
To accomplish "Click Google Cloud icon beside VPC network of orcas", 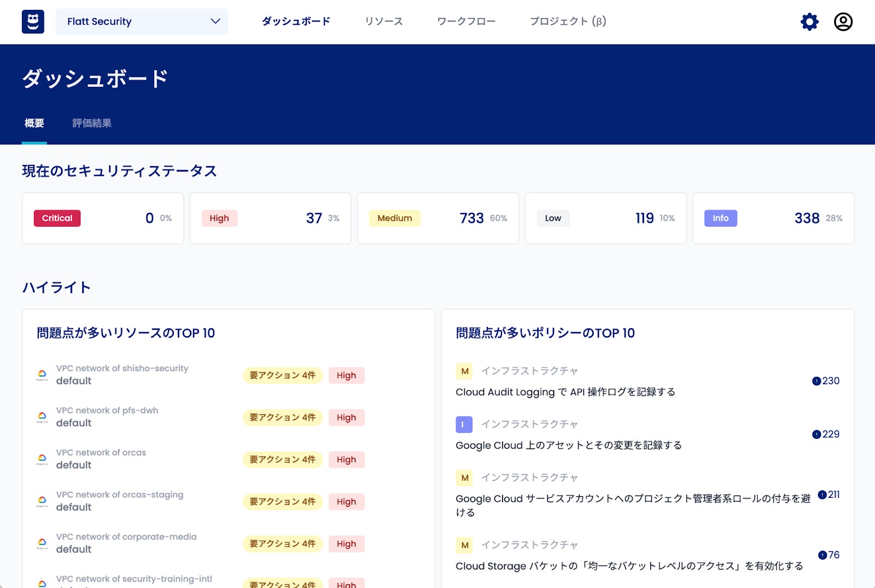I will point(42,459).
